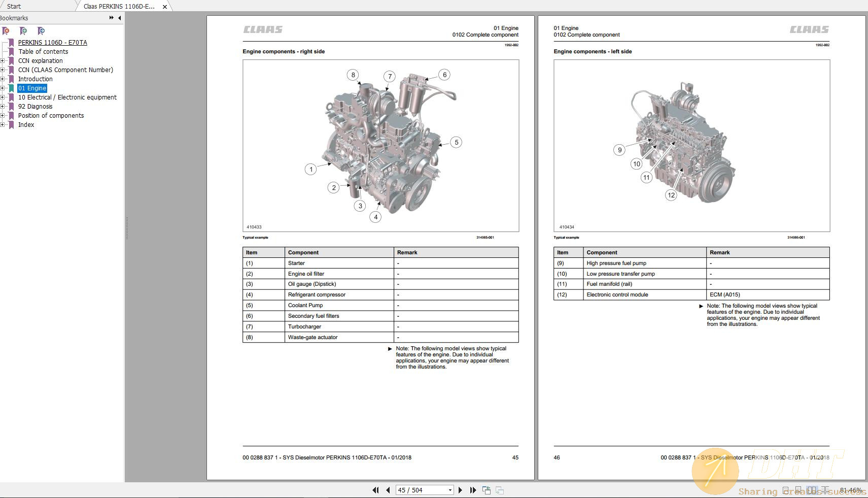Expand the 92 Diagnosis tree node
Image resolution: width=868 pixels, height=498 pixels.
[x=3, y=107]
